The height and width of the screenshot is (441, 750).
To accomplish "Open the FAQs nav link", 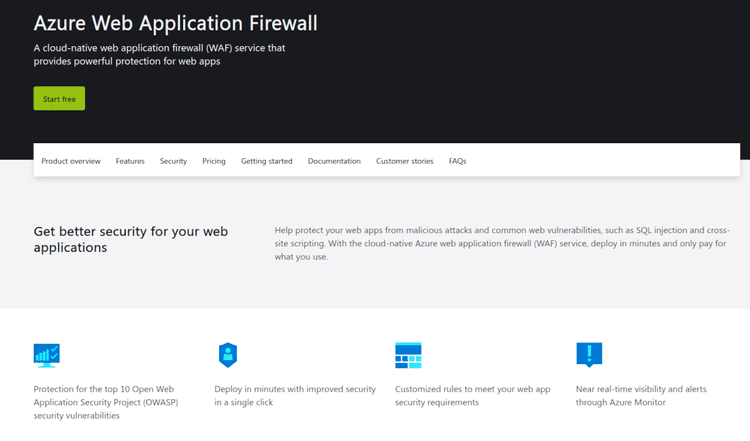I will pyautogui.click(x=457, y=161).
